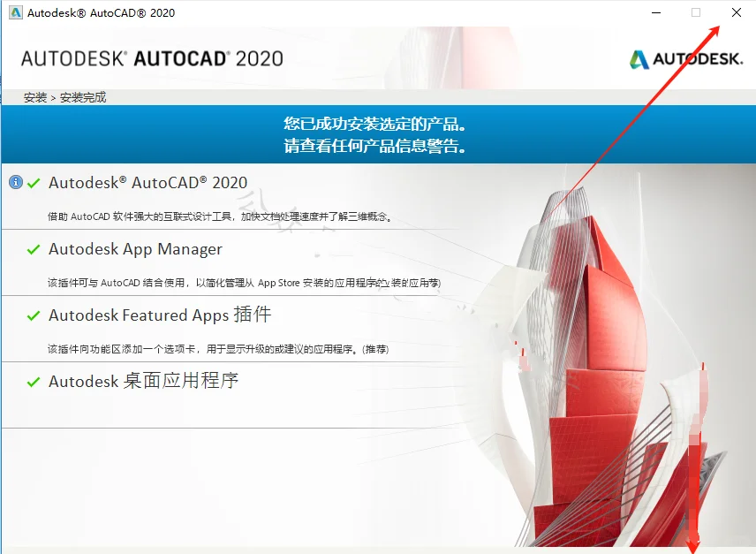Close the AutoCAD 2020 installer window
This screenshot has height=554, width=756.
(737, 12)
